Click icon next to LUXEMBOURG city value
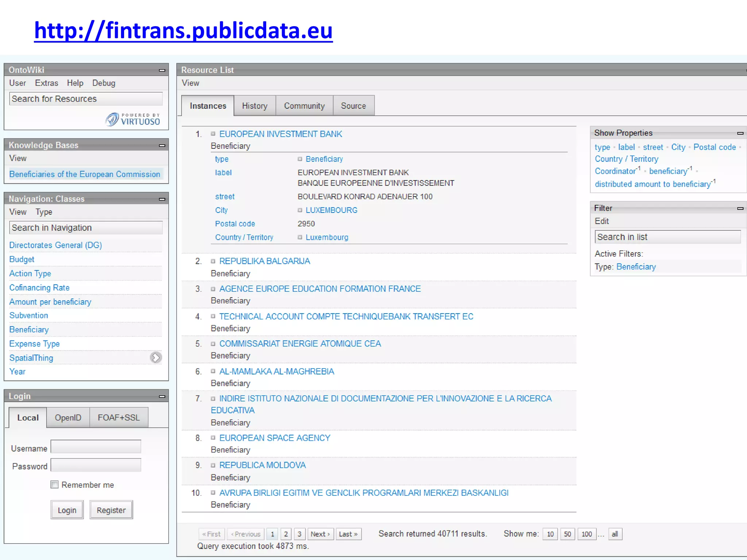The image size is (747, 560). 300,210
